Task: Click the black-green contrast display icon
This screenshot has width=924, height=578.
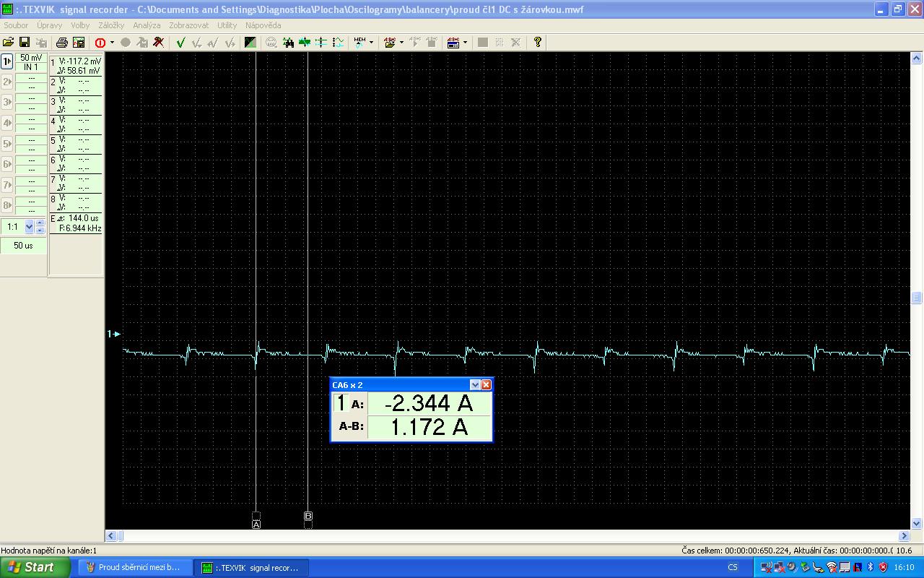Action: point(250,43)
